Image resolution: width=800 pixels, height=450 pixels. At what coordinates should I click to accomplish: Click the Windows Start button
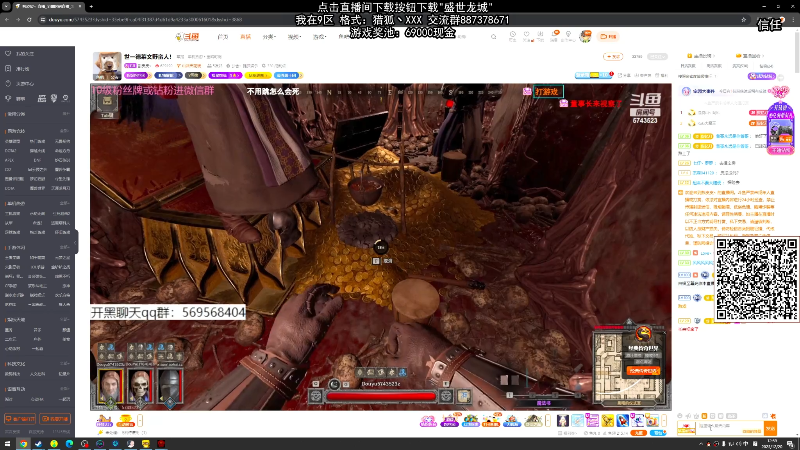click(x=8, y=444)
